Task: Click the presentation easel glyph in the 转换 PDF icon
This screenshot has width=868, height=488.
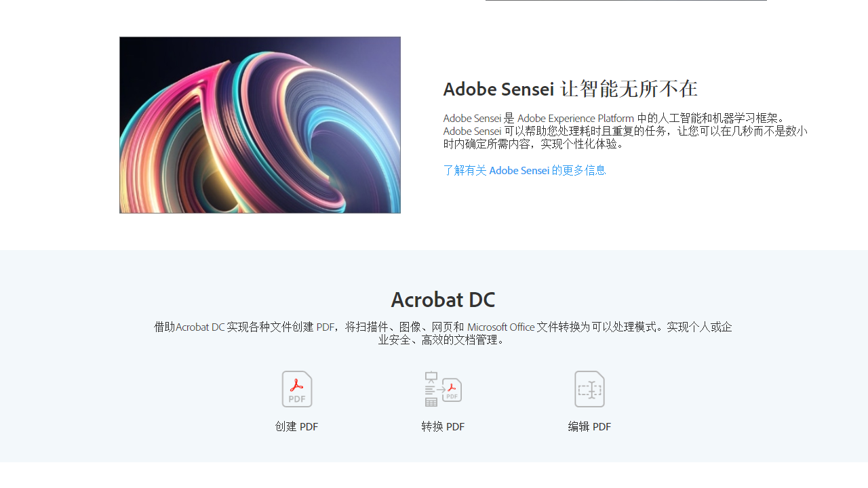Action: 431,375
